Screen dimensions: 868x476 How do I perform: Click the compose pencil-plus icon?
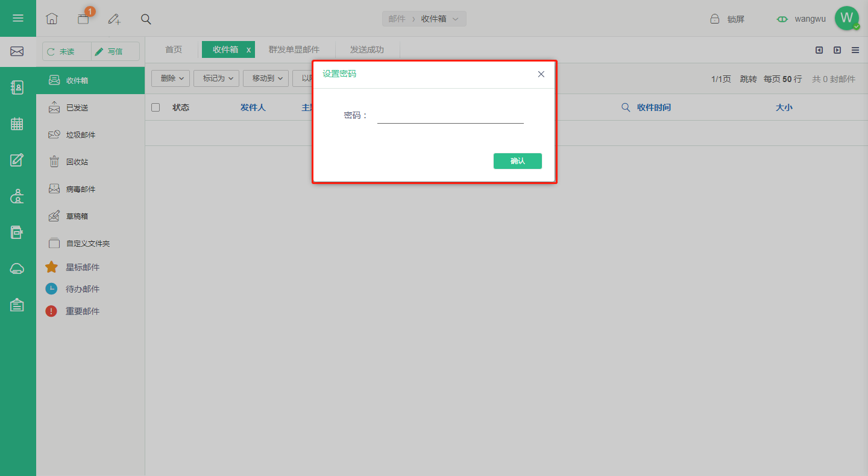[x=114, y=19]
